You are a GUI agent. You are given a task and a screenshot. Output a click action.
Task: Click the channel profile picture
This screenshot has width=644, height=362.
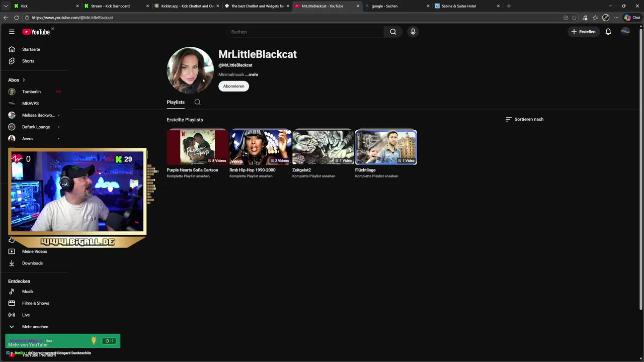pos(190,70)
